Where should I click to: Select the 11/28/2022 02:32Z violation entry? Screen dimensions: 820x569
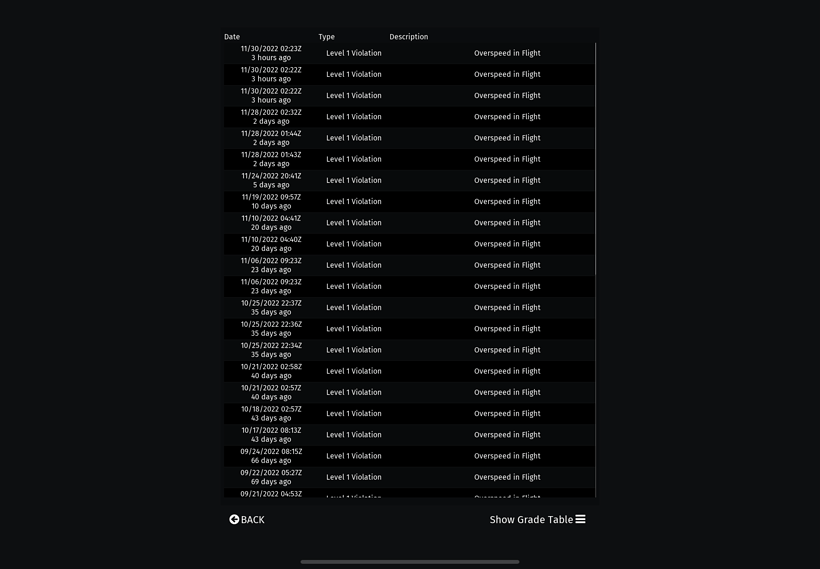[409, 117]
